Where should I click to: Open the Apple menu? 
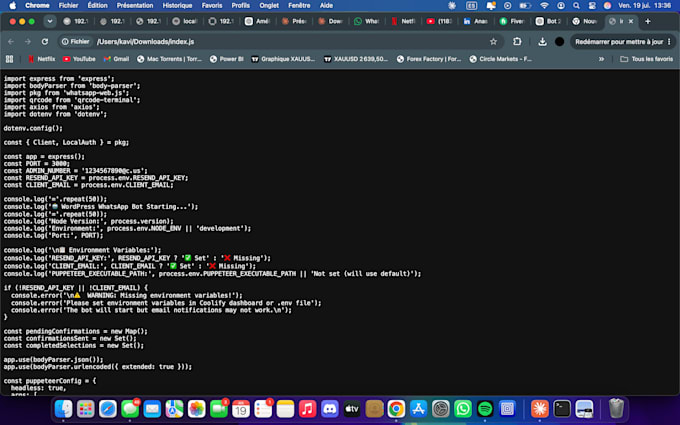pos(13,6)
